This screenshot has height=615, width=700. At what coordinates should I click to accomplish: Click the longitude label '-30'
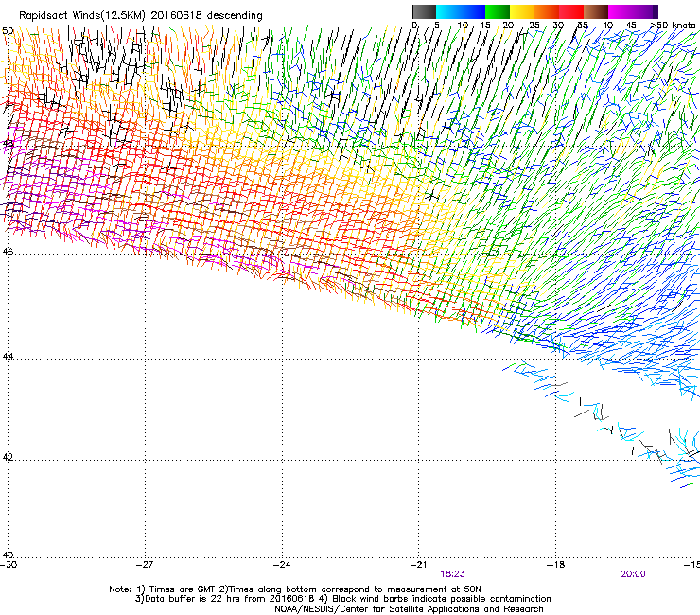9,565
